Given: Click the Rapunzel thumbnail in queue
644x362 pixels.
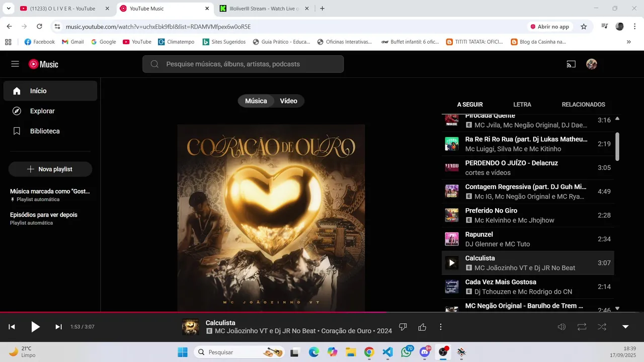Looking at the screenshot, I should (452, 239).
